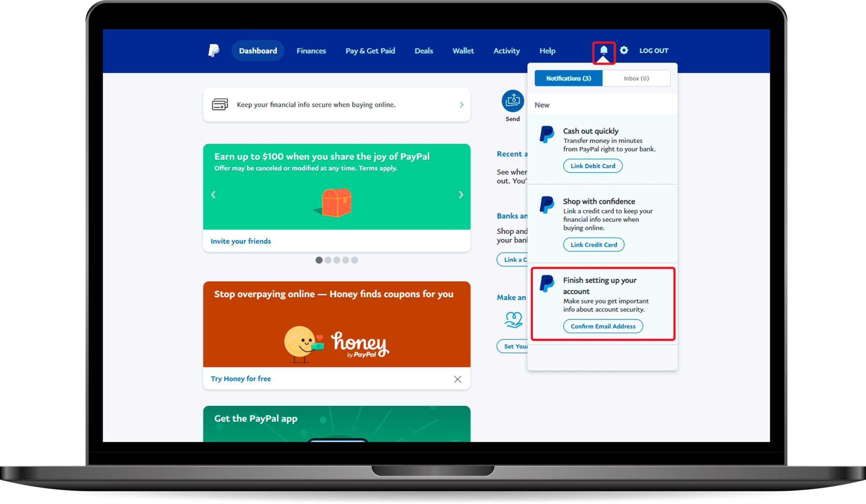Go to previous promo slide
The image size is (866, 504).
coord(213,195)
